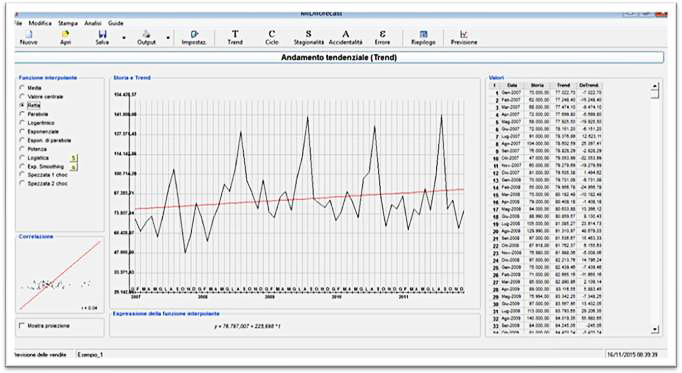682x373 pixels.
Task: Select the Media radio button
Action: pyautogui.click(x=22, y=88)
